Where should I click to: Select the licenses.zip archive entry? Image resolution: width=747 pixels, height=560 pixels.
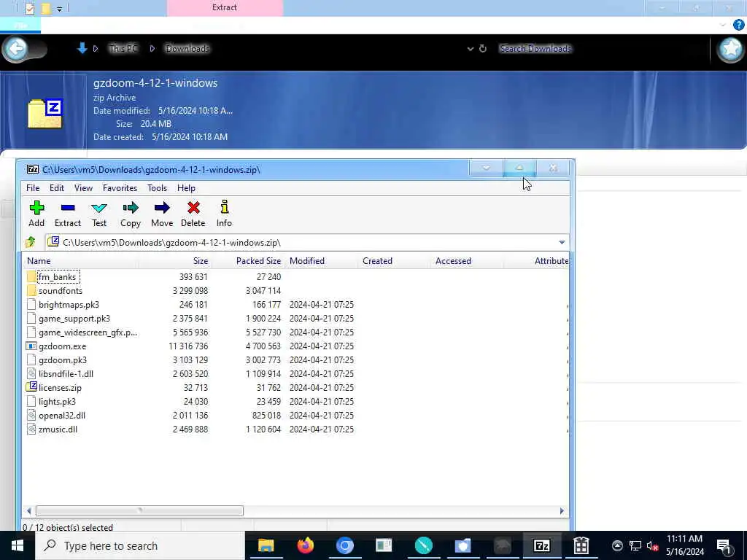click(60, 388)
